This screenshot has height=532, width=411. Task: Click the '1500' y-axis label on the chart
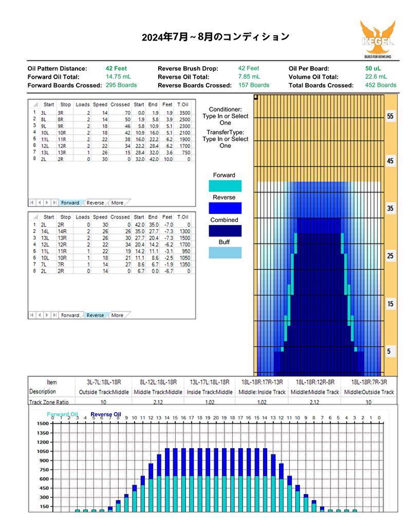click(x=43, y=424)
